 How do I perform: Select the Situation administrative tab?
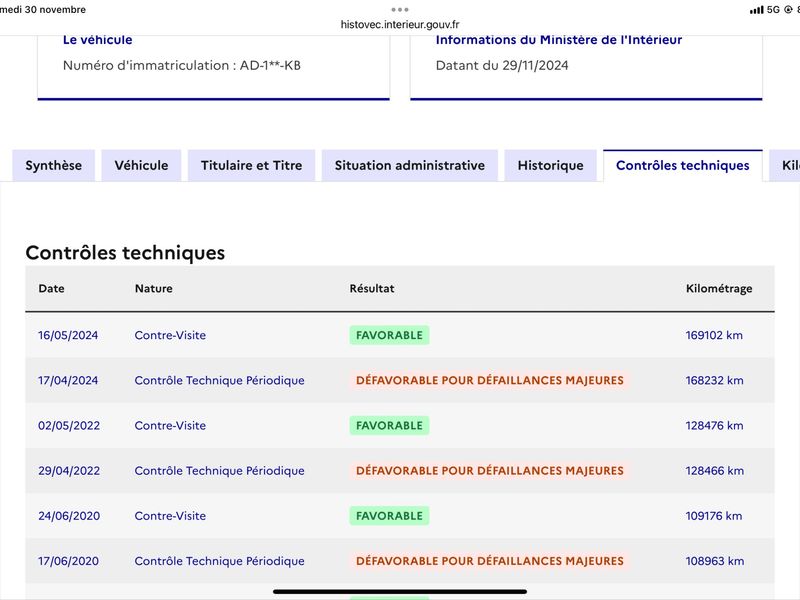point(410,165)
